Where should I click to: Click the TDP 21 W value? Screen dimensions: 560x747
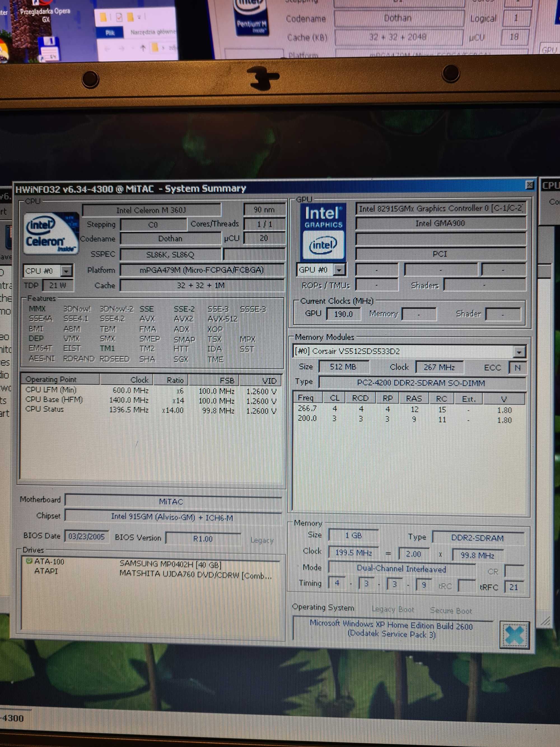click(58, 285)
